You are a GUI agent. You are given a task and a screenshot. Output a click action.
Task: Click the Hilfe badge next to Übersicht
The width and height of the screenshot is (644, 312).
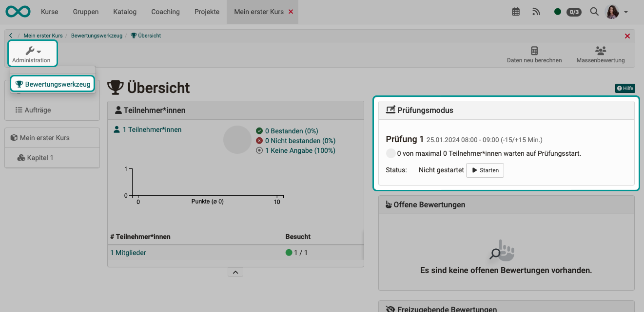tap(625, 88)
